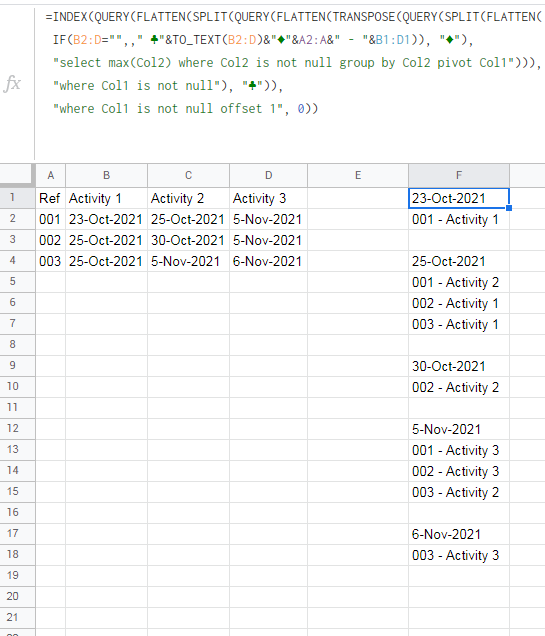The height and width of the screenshot is (636, 545).
Task: Click cell with 003 - Activity 3
Action: [459, 555]
